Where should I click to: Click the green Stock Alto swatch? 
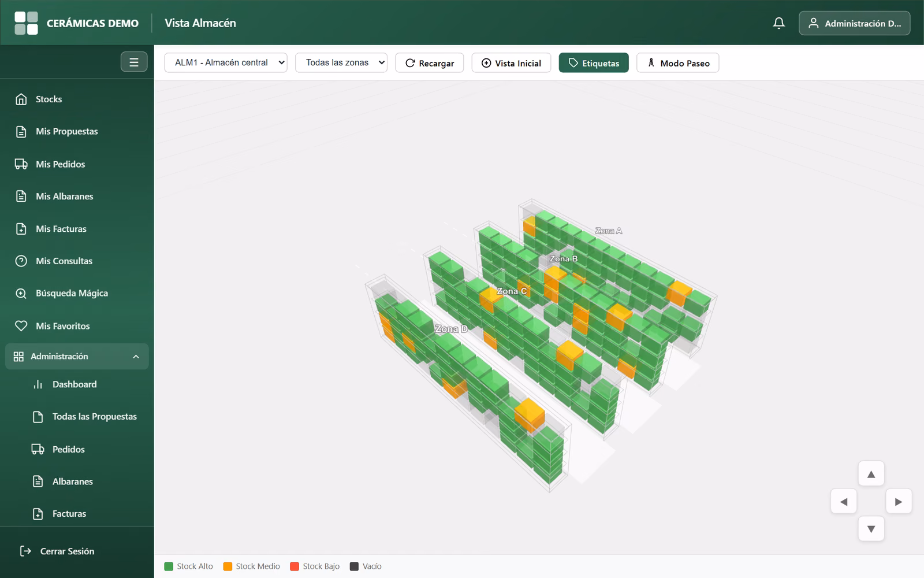tap(169, 566)
